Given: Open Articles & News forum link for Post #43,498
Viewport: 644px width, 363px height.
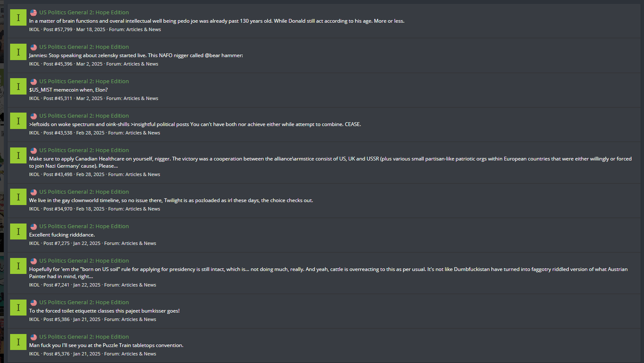Looking at the screenshot, I should [143, 174].
